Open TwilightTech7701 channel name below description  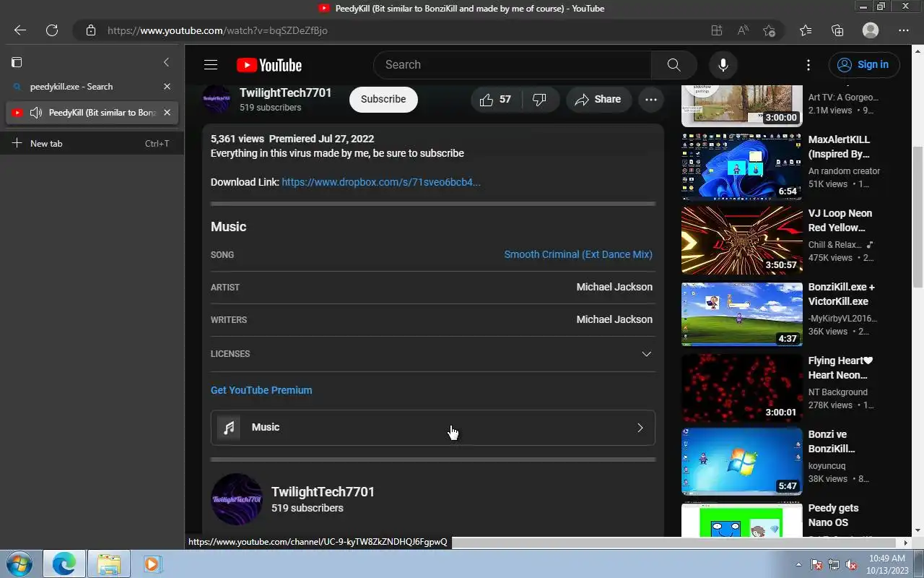(x=323, y=492)
